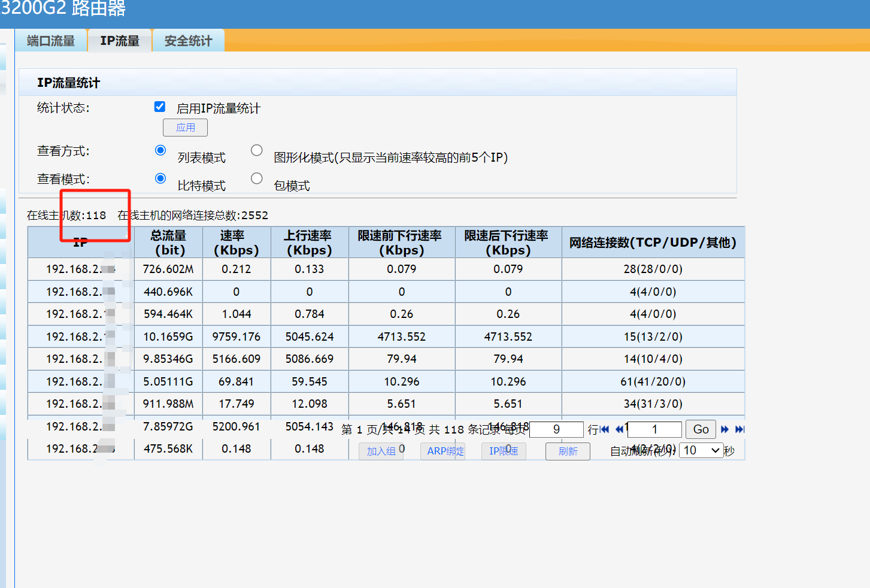Click the Go button
Image resolution: width=870 pixels, height=588 pixels.
[x=701, y=429]
